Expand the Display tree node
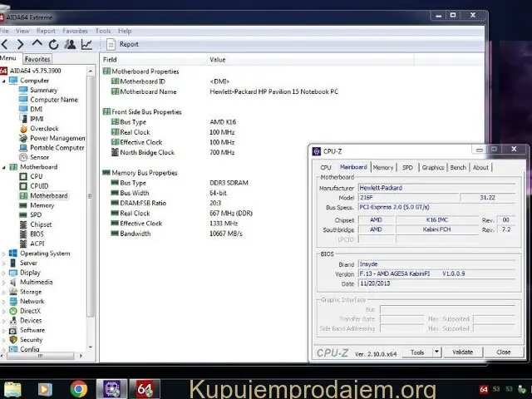 (x=4, y=273)
